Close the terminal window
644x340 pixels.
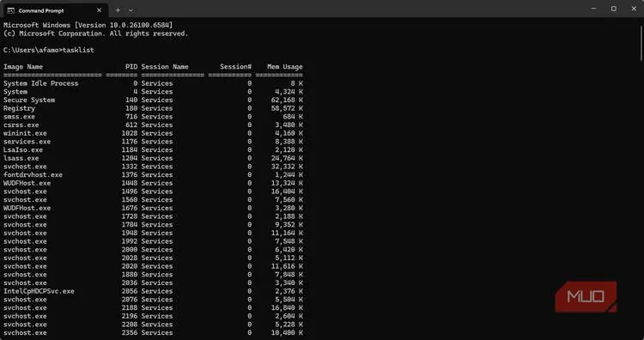coord(634,9)
